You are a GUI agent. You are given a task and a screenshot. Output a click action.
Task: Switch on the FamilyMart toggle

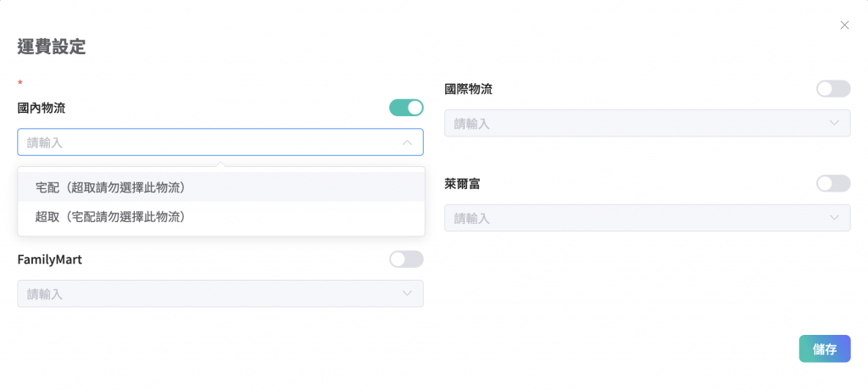coord(406,259)
